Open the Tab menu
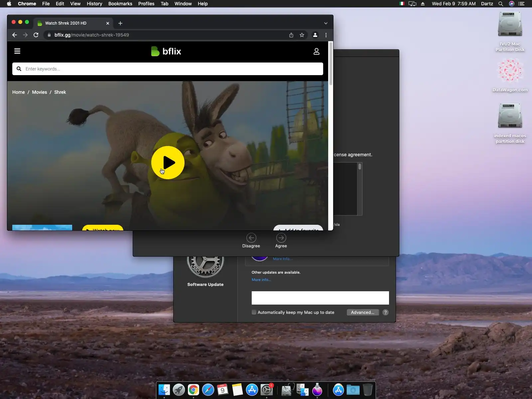532x399 pixels. [165, 4]
